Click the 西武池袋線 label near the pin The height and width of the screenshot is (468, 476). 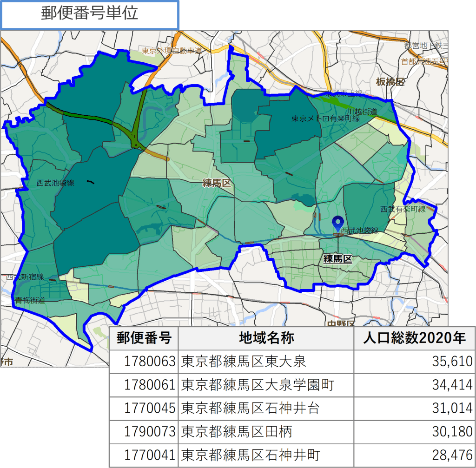pos(360,231)
